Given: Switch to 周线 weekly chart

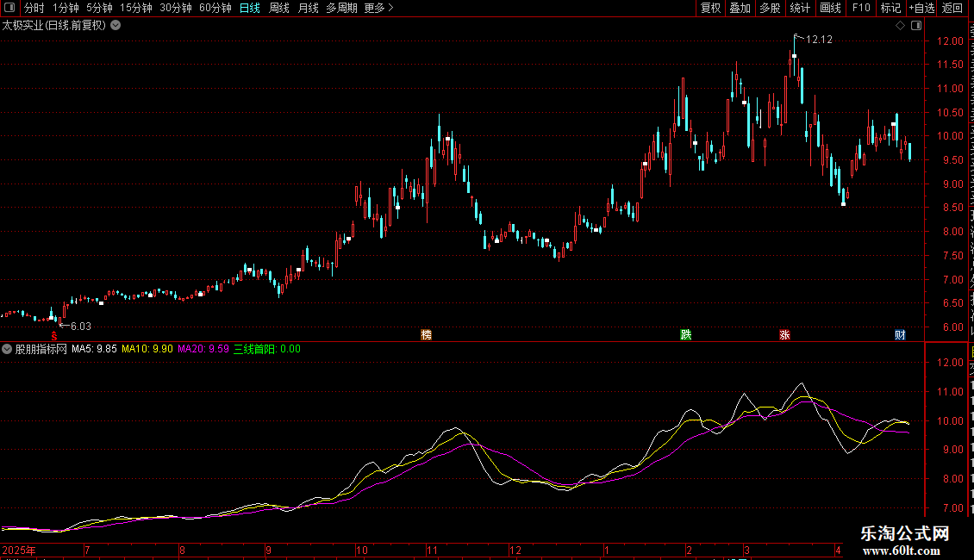Looking at the screenshot, I should click(x=279, y=8).
